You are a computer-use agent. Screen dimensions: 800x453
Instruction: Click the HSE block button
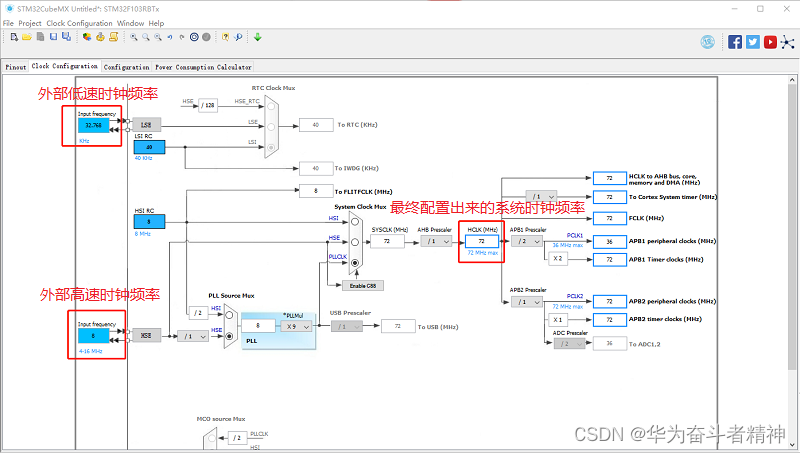tap(146, 335)
